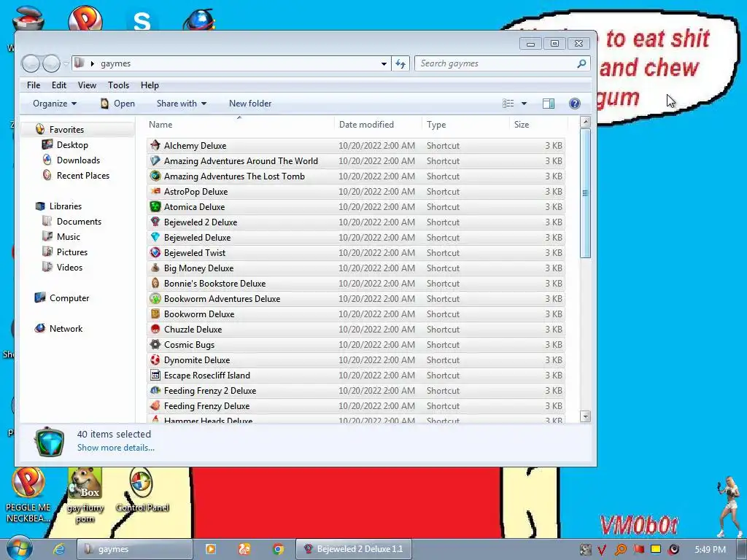Sort by Date modified column header
The height and width of the screenshot is (560, 747).
click(x=379, y=124)
